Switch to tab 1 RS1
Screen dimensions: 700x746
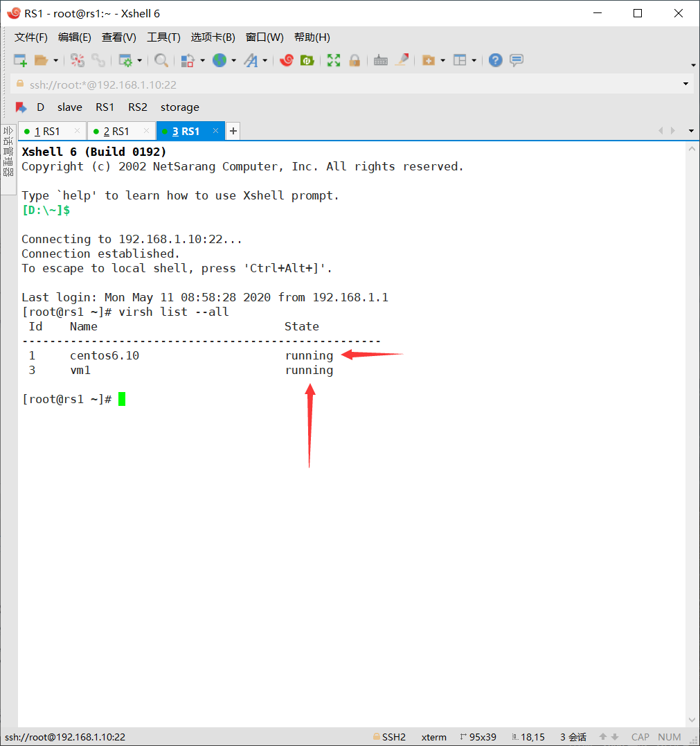point(46,132)
